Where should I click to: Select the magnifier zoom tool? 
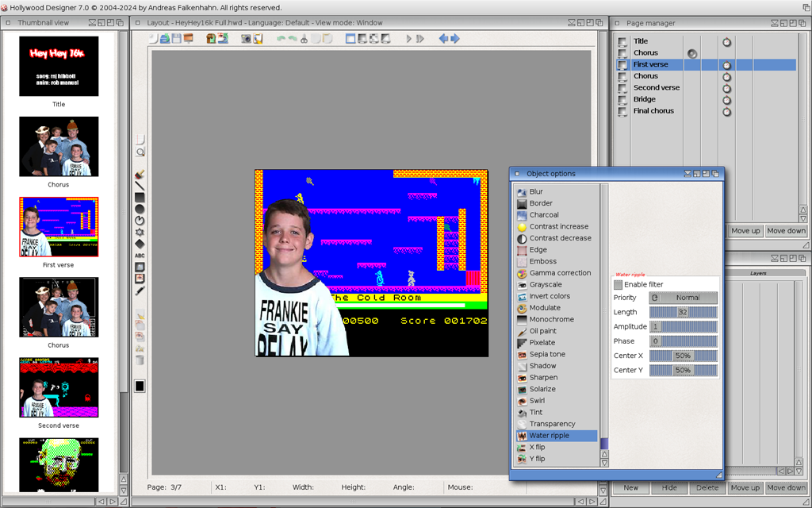(x=140, y=152)
